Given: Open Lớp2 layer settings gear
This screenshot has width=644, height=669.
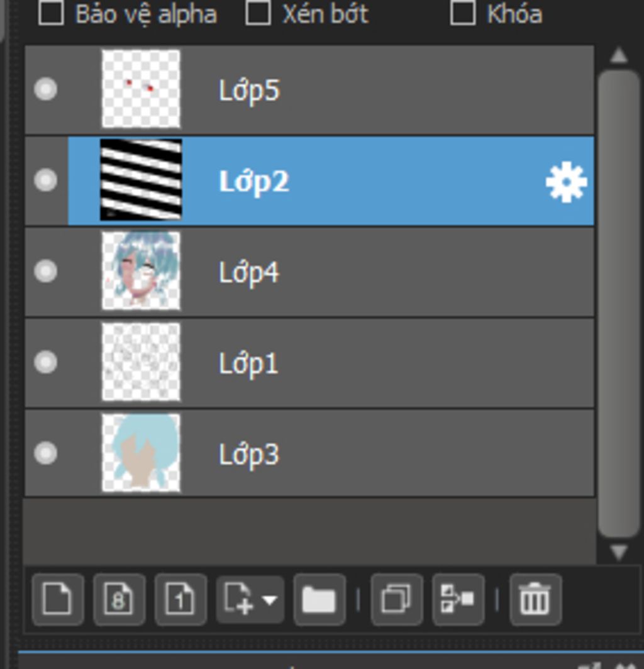Looking at the screenshot, I should coord(566,182).
